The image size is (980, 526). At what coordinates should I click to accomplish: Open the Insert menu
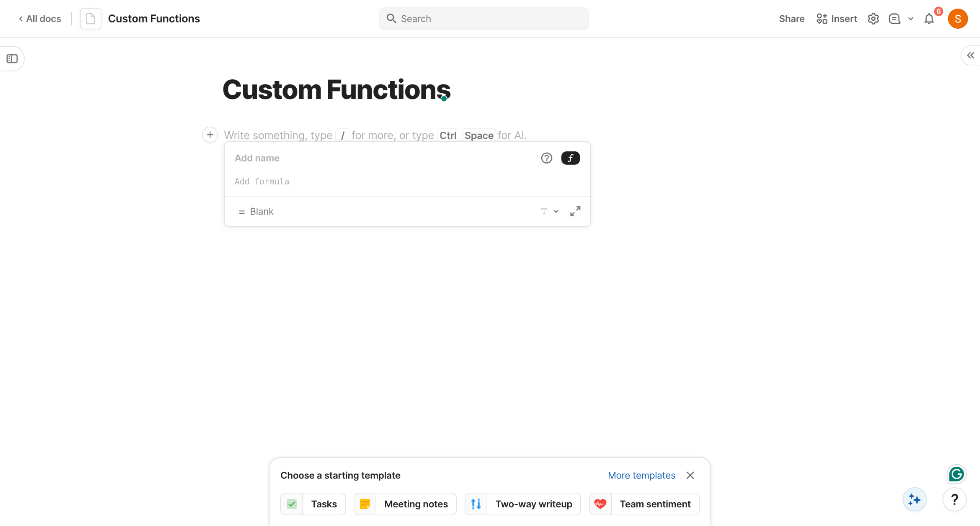[x=836, y=19]
